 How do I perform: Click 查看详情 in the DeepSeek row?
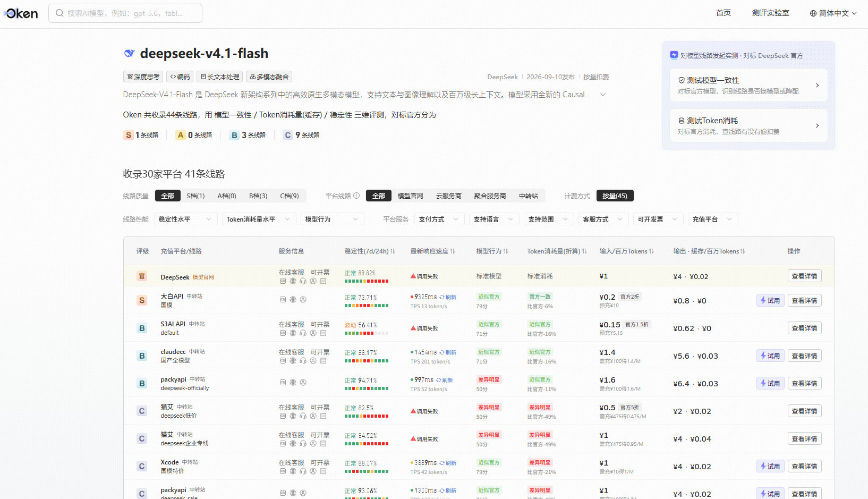click(805, 276)
